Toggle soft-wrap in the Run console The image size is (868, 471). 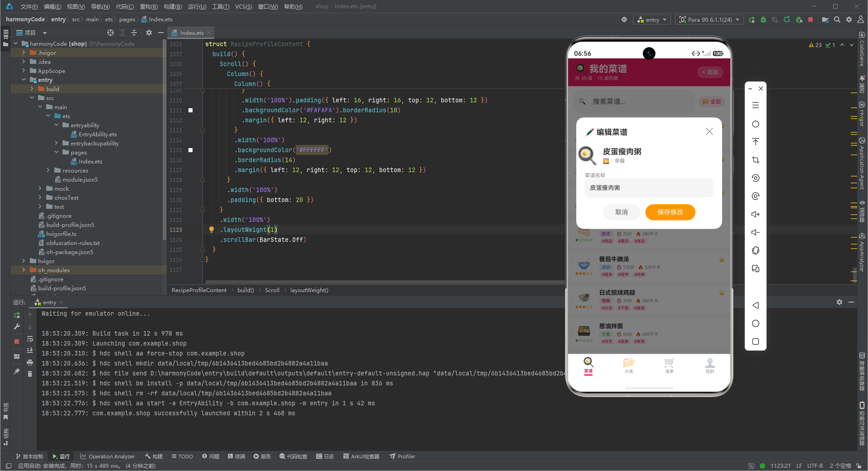pyautogui.click(x=30, y=339)
